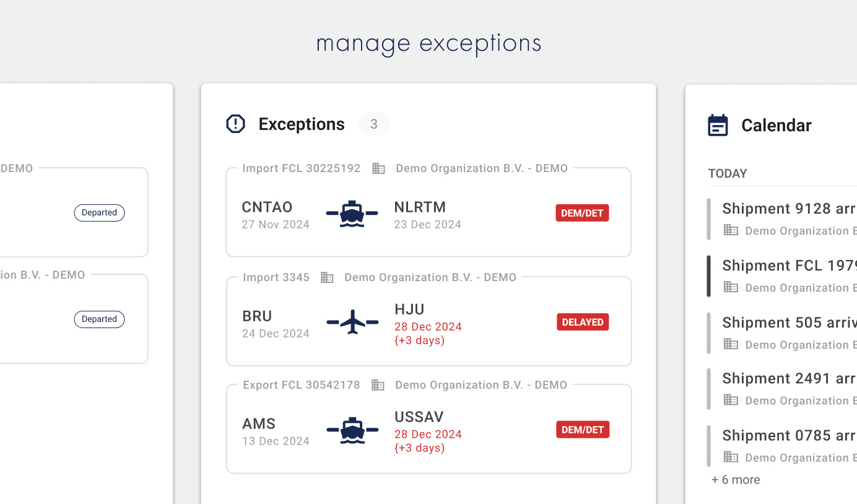Open the Import FCL 30225192 exception card
Viewport: 857px width, 504px height.
click(x=428, y=212)
